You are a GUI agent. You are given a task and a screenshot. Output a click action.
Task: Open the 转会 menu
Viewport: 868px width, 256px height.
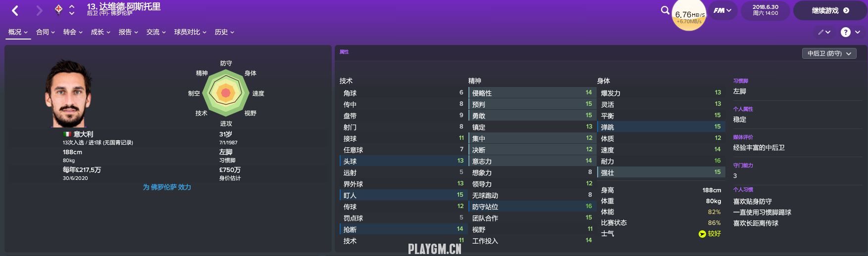tap(73, 32)
